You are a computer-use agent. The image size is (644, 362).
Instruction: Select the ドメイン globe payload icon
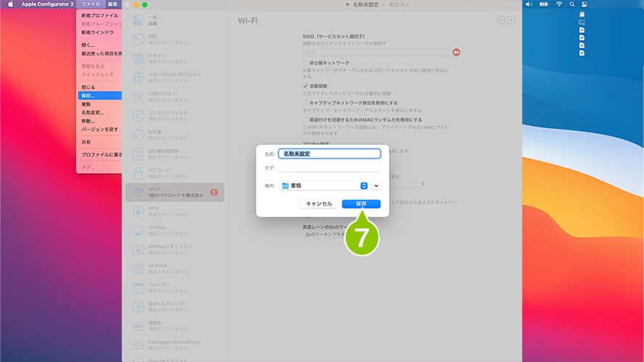tap(138, 58)
